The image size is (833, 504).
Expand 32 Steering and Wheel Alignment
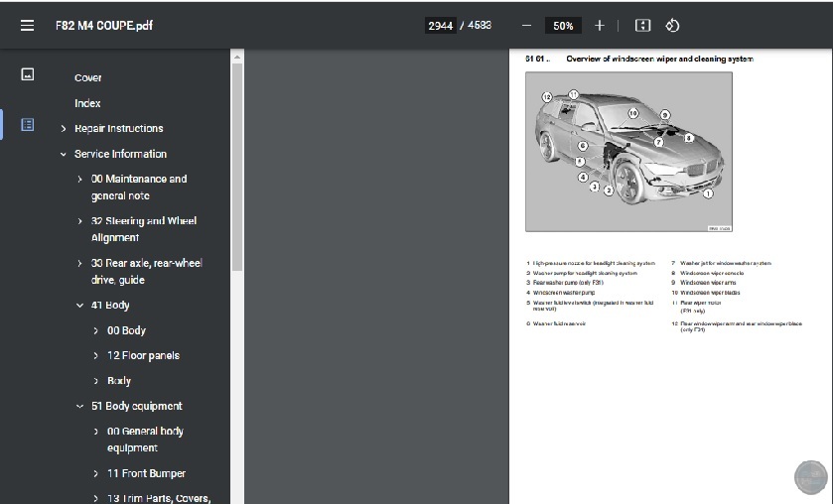(x=79, y=221)
